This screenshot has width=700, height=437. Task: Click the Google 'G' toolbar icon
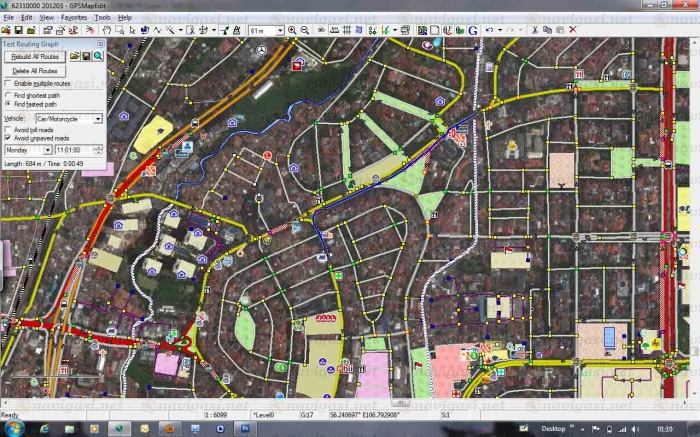pyautogui.click(x=472, y=31)
